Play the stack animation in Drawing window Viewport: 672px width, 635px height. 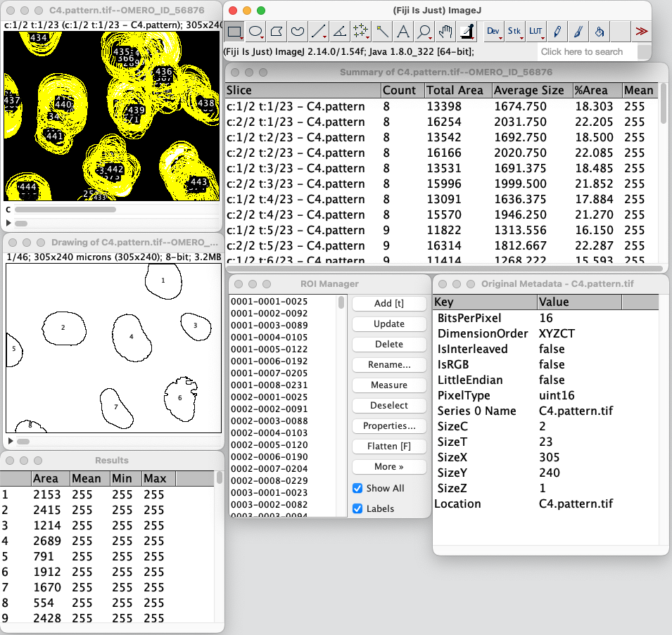click(x=11, y=441)
